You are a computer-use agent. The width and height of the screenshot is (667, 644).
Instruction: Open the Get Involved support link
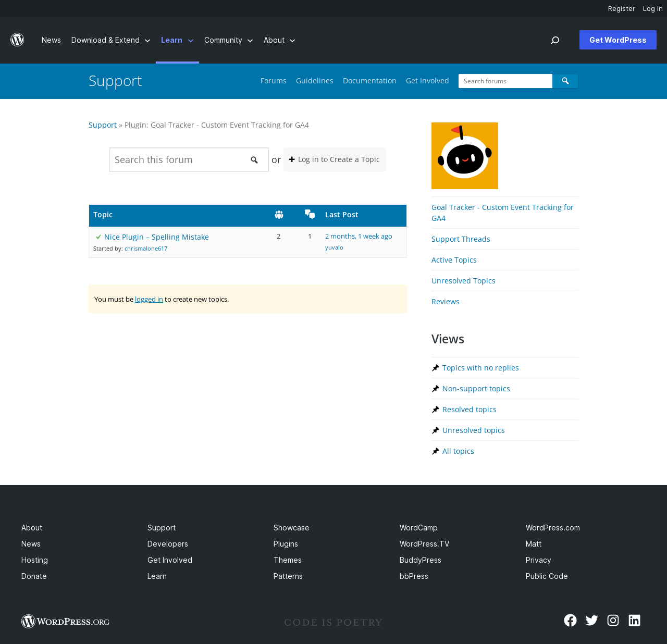pyautogui.click(x=427, y=81)
